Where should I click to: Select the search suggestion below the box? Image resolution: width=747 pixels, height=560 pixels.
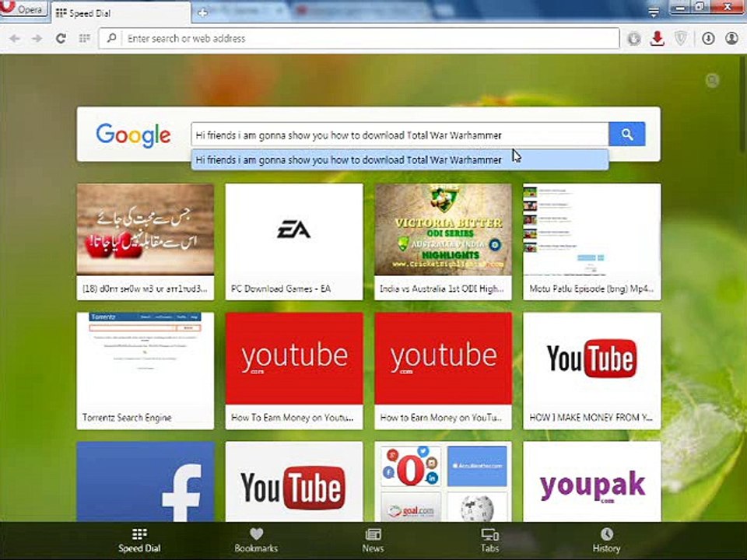400,160
